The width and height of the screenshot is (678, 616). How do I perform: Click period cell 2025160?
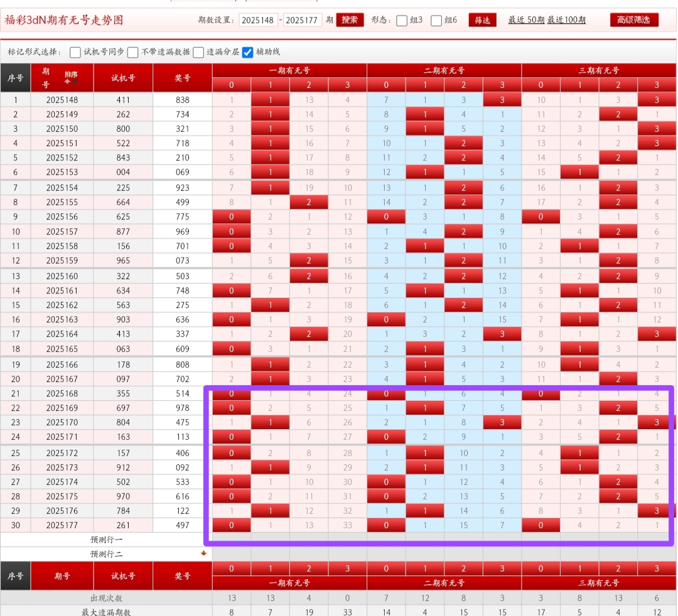click(x=62, y=277)
